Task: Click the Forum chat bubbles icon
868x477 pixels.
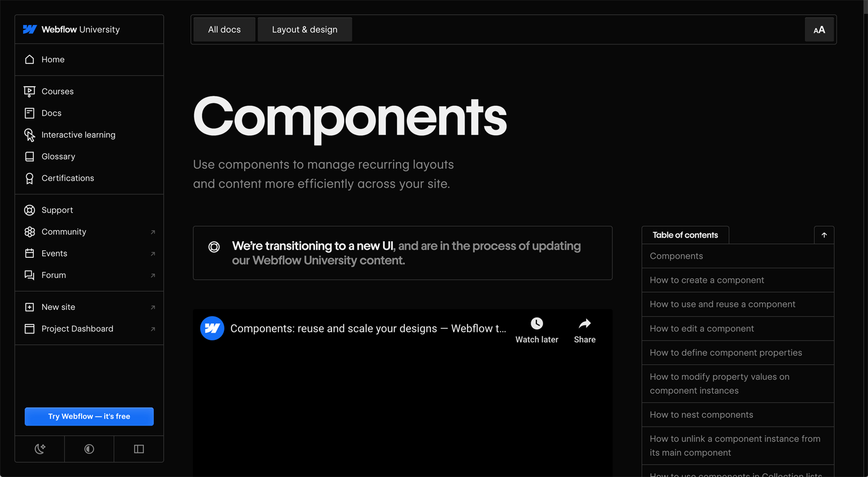Action: point(30,275)
